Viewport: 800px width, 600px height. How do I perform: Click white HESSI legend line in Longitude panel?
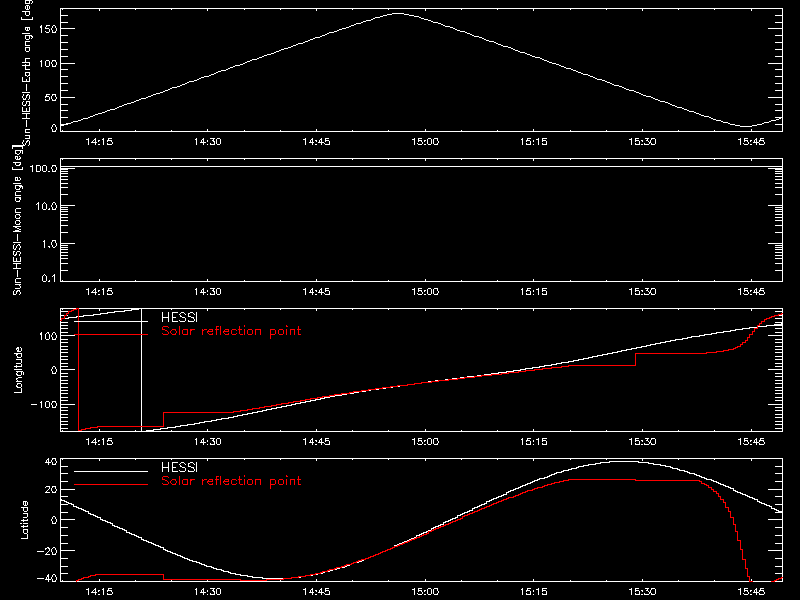pyautogui.click(x=111, y=321)
